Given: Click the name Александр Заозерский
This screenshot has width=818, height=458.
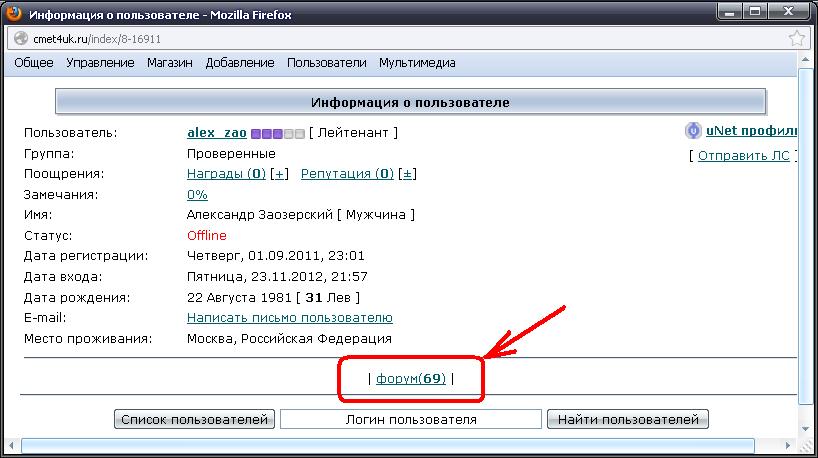Looking at the screenshot, I should pyautogui.click(x=259, y=215).
